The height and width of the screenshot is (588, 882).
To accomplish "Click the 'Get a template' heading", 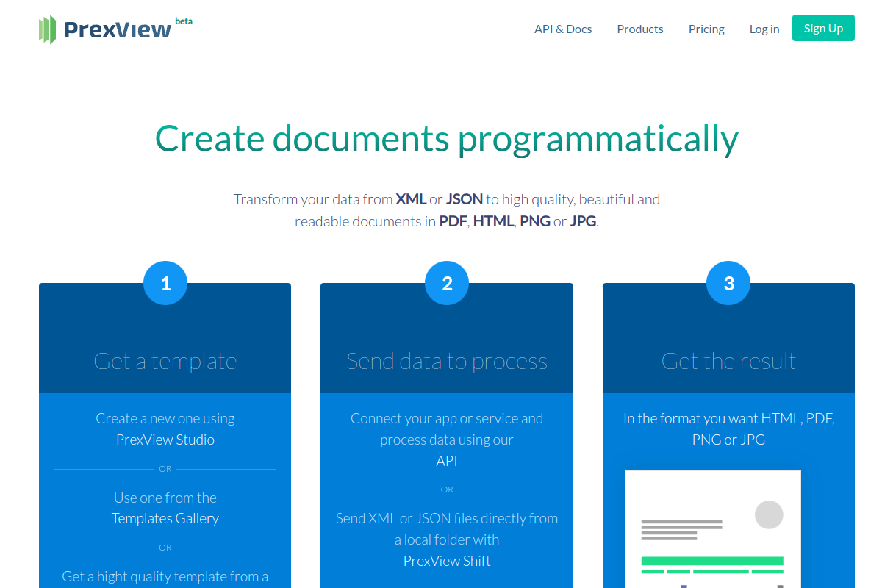I will click(165, 361).
